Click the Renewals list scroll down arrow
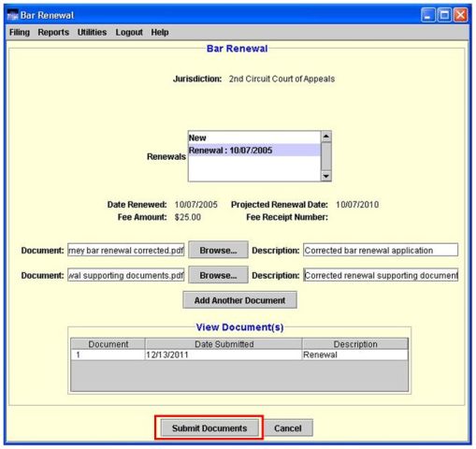476x449 pixels. point(325,176)
